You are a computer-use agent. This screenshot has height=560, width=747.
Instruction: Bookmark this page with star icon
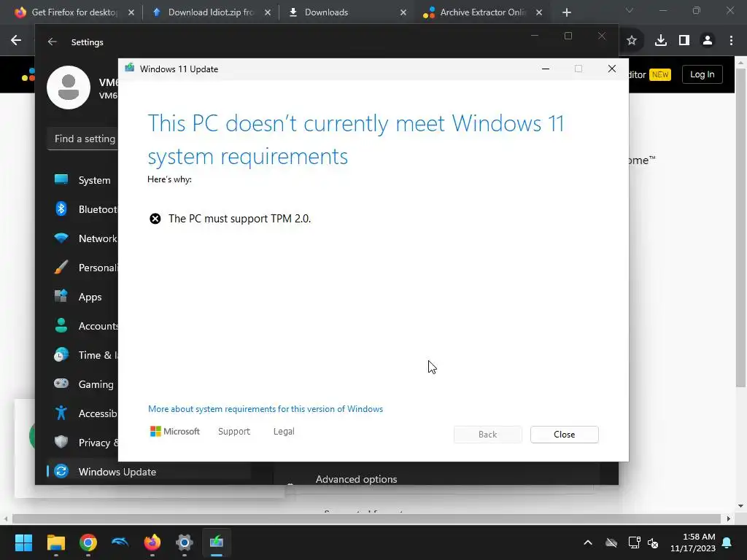pyautogui.click(x=632, y=41)
